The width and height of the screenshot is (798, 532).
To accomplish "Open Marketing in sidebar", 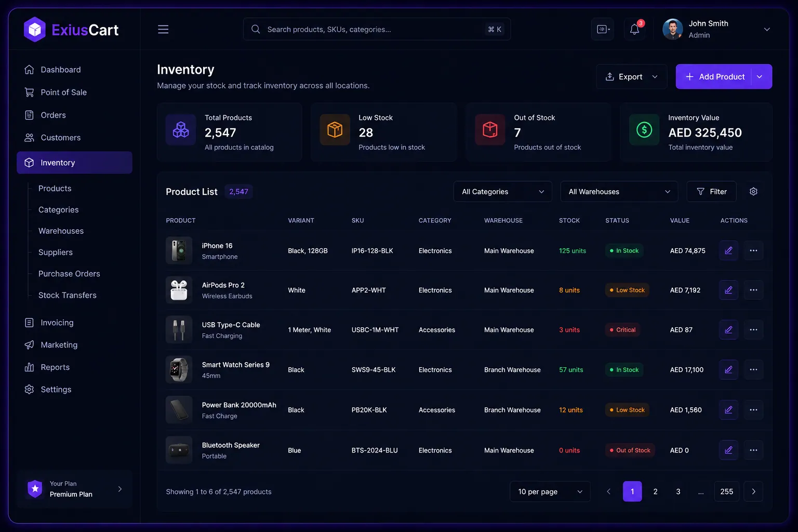I will point(74,345).
